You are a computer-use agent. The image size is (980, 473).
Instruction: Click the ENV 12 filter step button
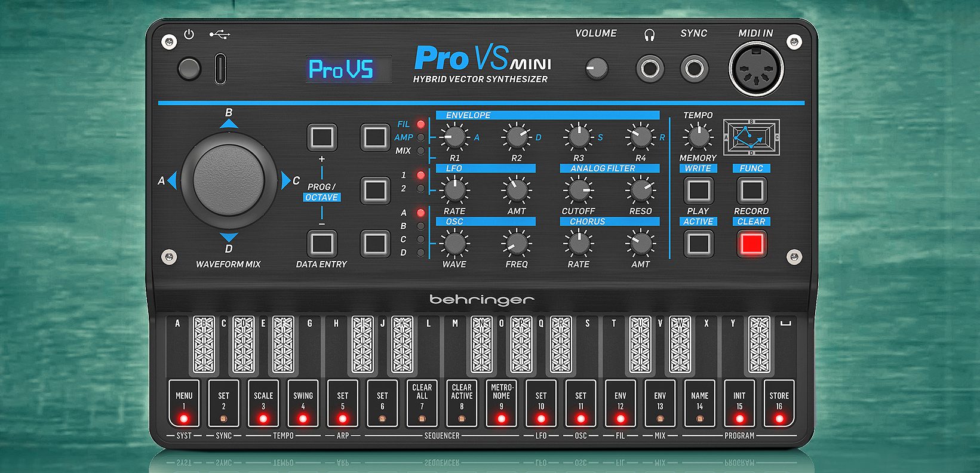point(620,403)
